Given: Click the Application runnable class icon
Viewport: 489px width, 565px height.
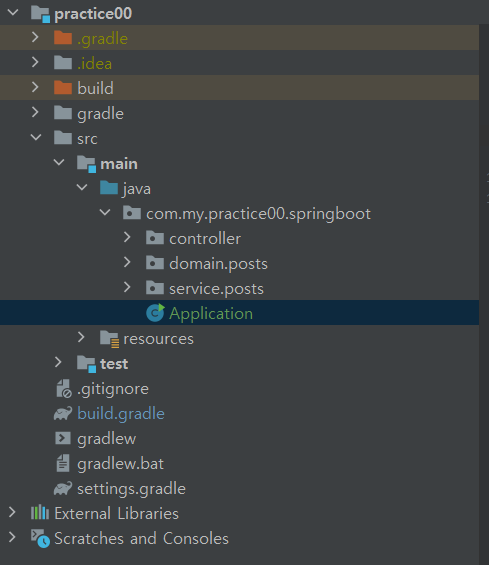Looking at the screenshot, I should (155, 312).
